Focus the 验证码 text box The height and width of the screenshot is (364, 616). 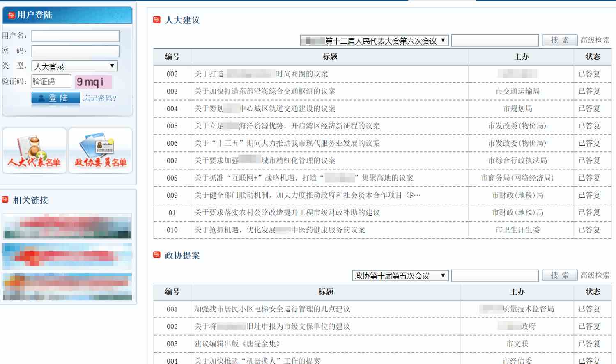tap(51, 81)
